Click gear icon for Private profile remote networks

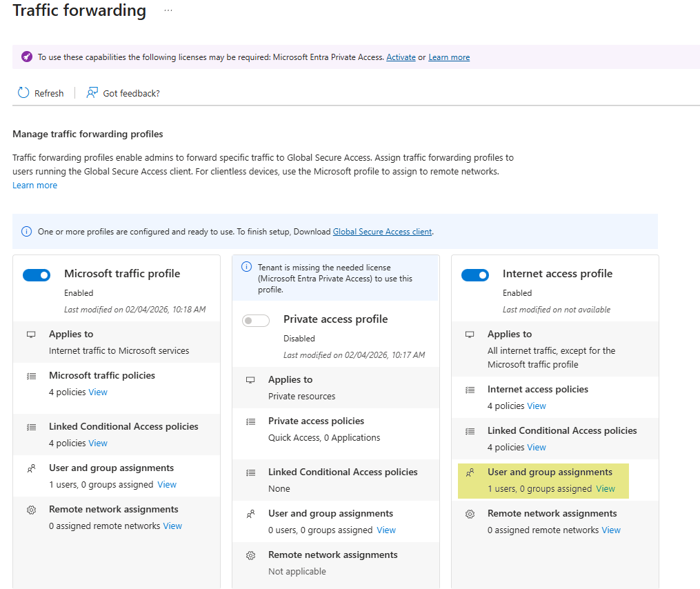point(251,555)
